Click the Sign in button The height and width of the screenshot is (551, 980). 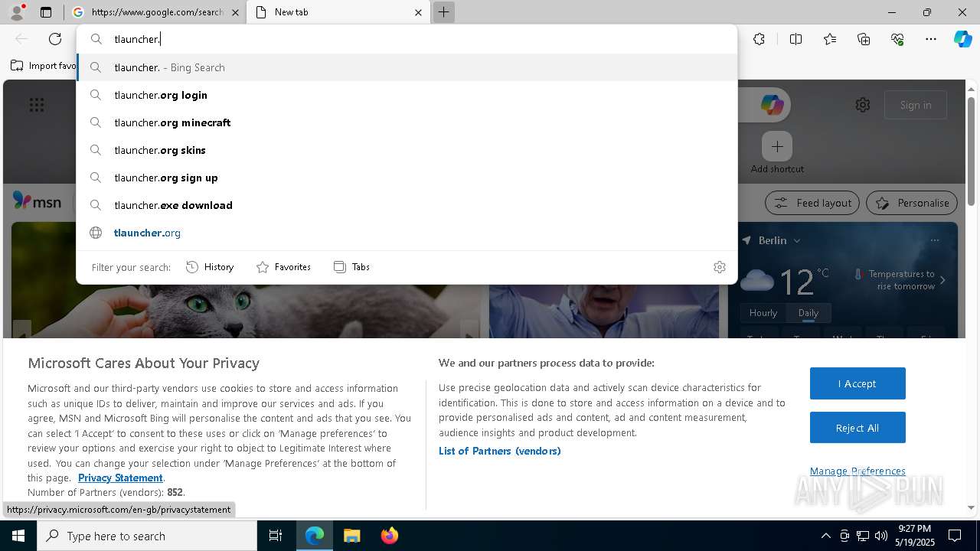(916, 105)
